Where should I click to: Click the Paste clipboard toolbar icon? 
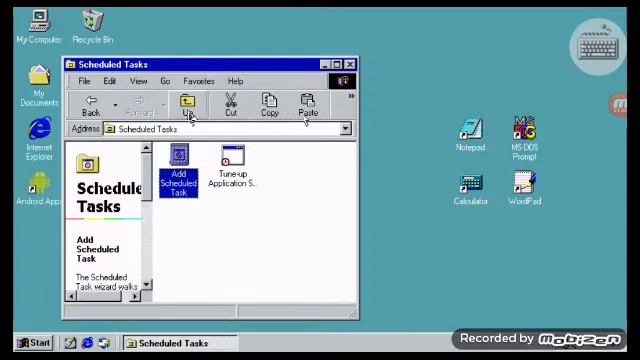click(308, 106)
